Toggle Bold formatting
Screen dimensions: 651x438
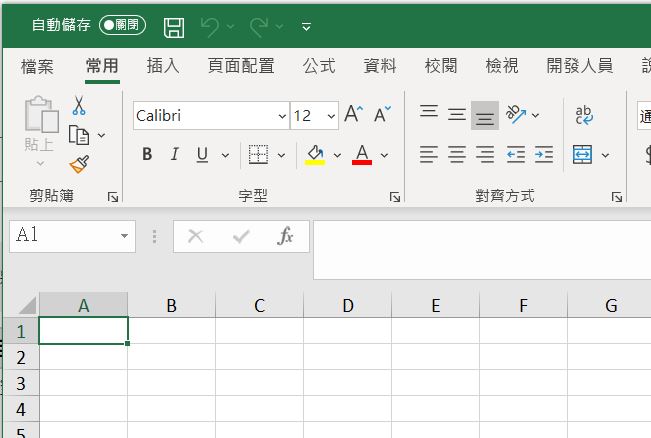[147, 154]
